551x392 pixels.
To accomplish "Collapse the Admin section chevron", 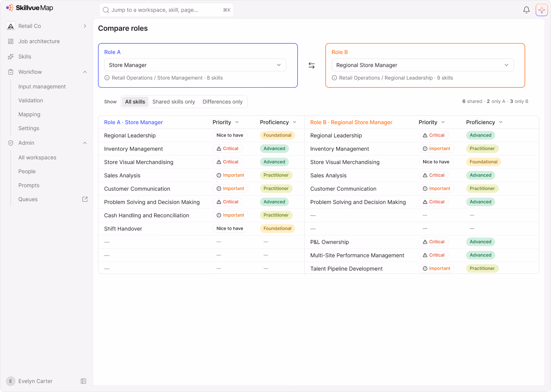I will tap(85, 143).
